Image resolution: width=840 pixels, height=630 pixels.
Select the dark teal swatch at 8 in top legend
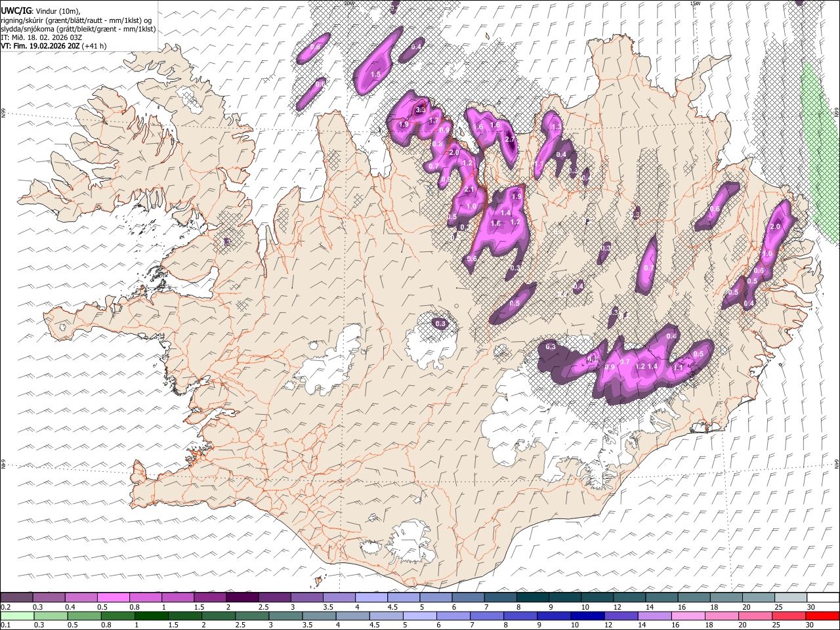pyautogui.click(x=532, y=598)
